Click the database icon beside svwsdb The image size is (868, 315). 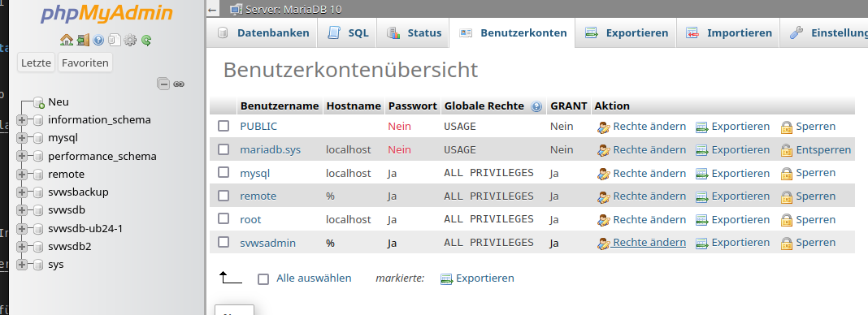(38, 210)
